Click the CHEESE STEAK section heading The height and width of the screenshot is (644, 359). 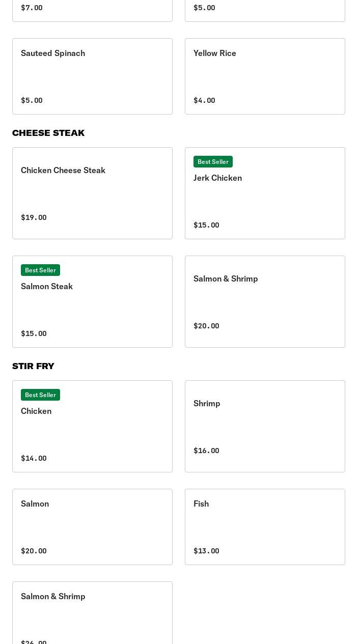tap(48, 133)
